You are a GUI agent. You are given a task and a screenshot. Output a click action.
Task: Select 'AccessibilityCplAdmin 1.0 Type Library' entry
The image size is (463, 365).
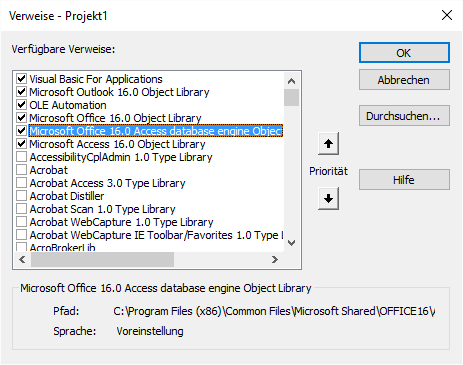tap(121, 157)
